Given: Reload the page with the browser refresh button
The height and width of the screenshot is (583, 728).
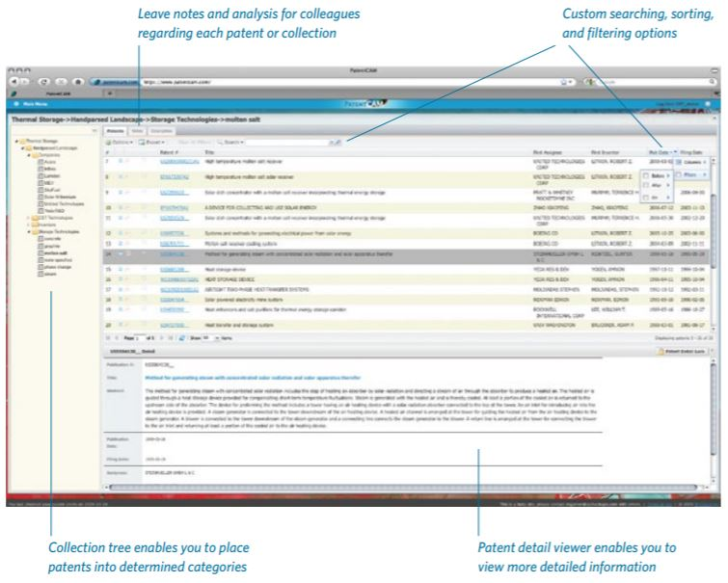Looking at the screenshot, I should pyautogui.click(x=44, y=82).
